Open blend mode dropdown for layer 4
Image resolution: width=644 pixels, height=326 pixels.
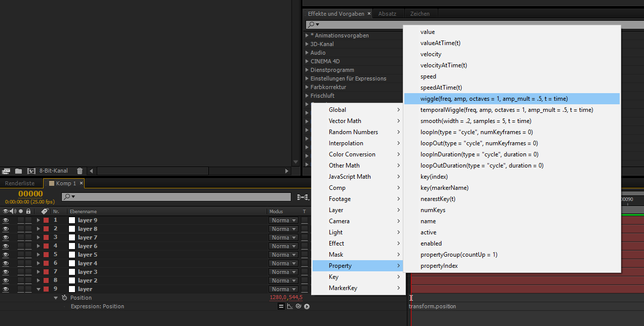(284, 263)
